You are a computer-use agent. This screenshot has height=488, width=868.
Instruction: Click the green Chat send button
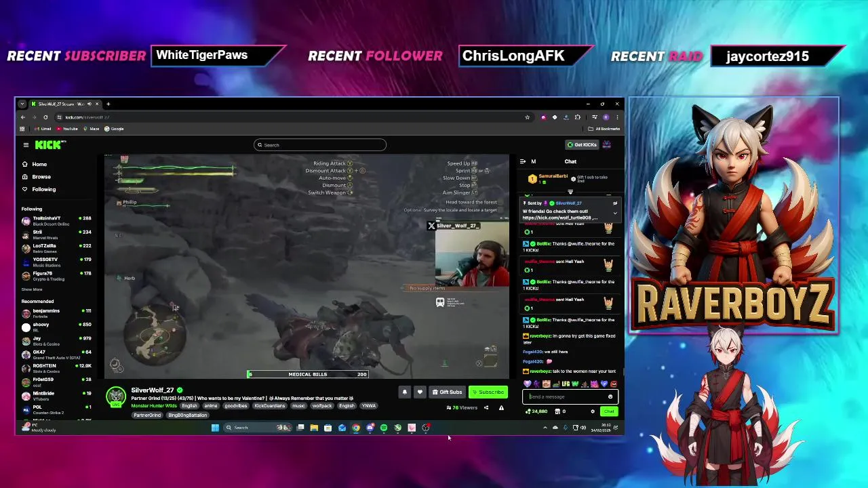[x=608, y=411]
